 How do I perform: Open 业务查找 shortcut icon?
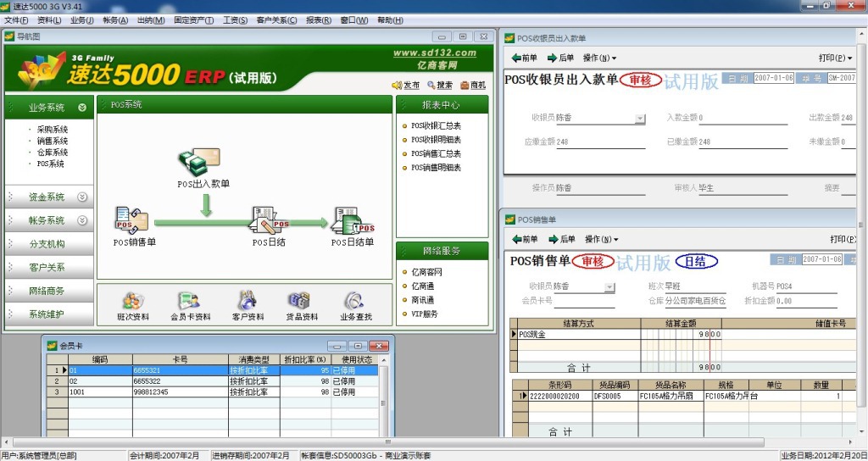click(355, 301)
